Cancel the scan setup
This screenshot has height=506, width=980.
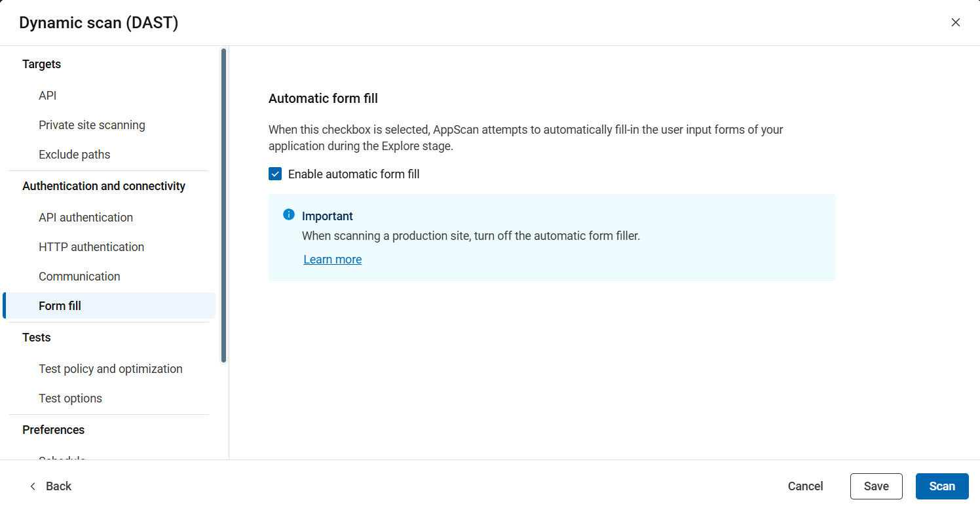coord(805,486)
